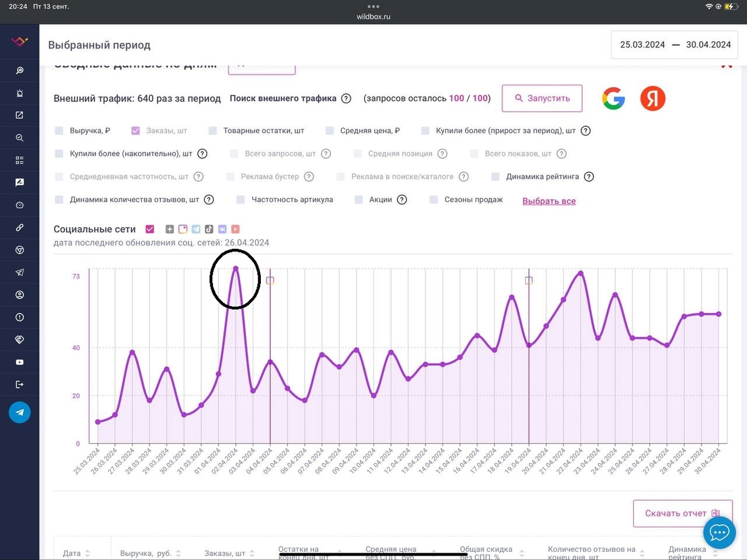This screenshot has width=747, height=560.
Task: Enable the Сезоны продаж checkbox
Action: point(434,200)
